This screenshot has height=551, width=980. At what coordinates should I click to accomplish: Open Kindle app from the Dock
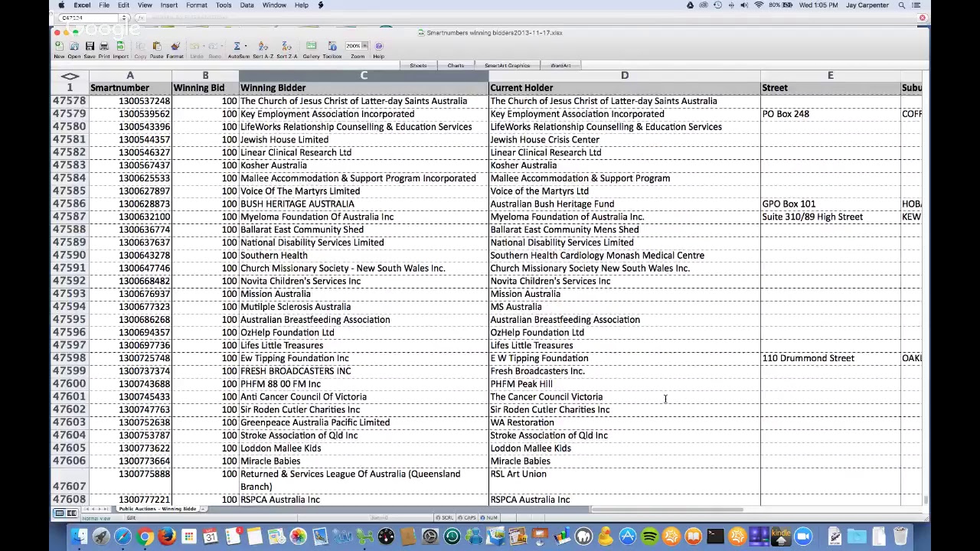tap(781, 536)
